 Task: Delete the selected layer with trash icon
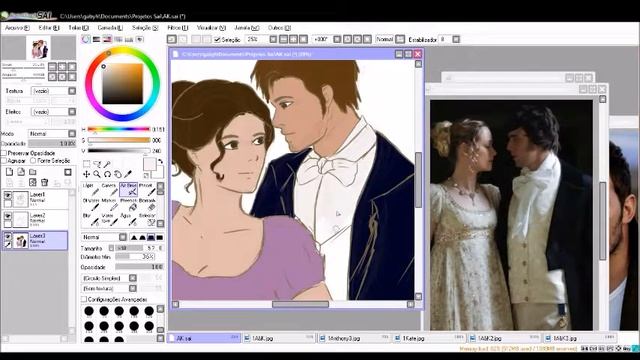tap(44, 182)
